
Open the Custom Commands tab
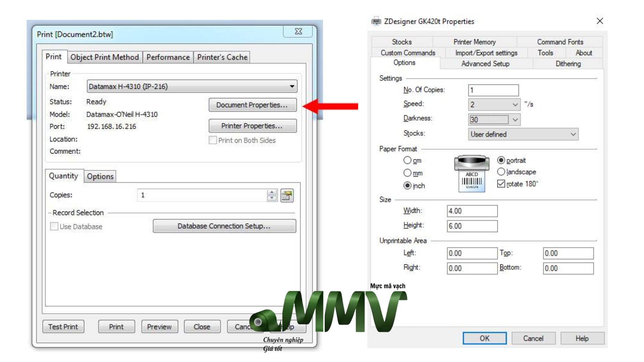[408, 53]
